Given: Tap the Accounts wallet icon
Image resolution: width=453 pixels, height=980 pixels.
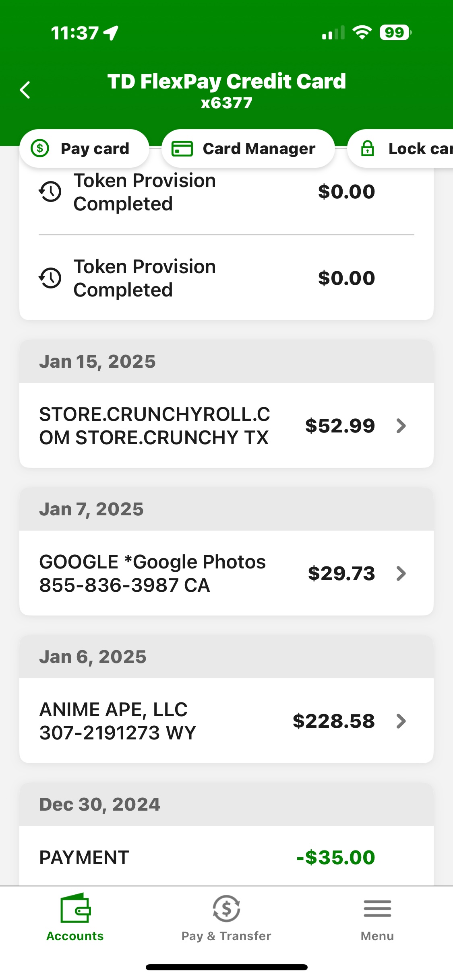Looking at the screenshot, I should [x=75, y=908].
